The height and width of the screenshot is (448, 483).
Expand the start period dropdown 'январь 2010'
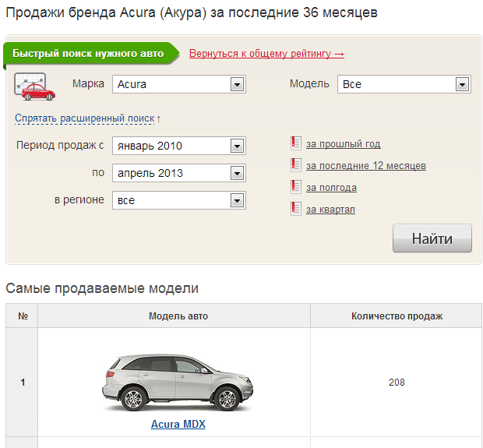[179, 146]
